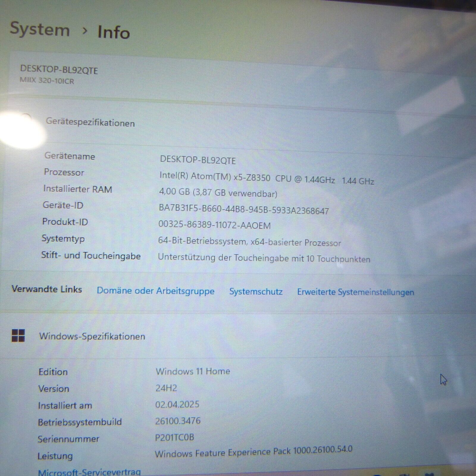Select the Windows 11 Home edition value

pos(193,371)
